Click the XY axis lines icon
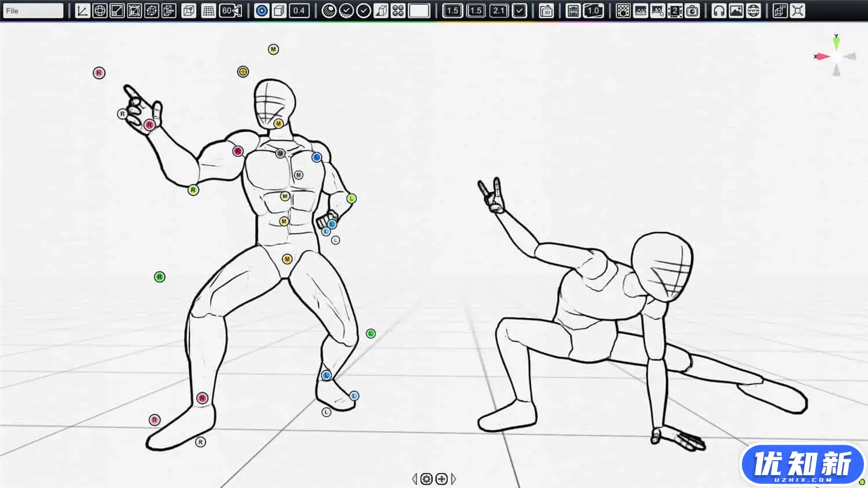 coord(83,10)
